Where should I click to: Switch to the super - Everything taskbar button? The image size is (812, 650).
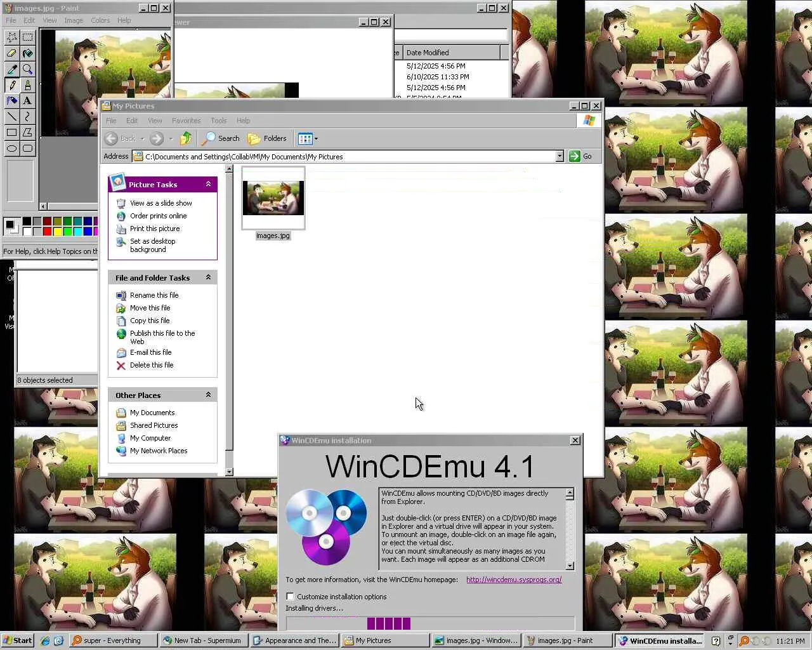point(112,640)
